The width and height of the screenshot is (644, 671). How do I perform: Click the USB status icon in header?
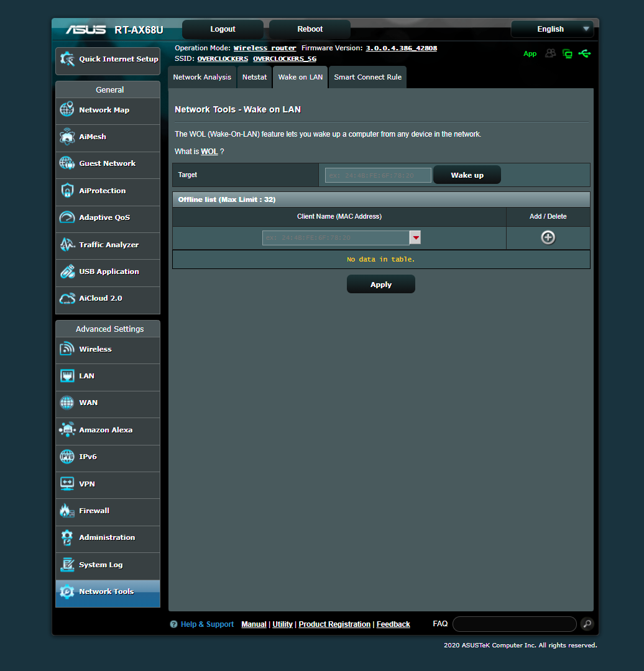pyautogui.click(x=584, y=53)
